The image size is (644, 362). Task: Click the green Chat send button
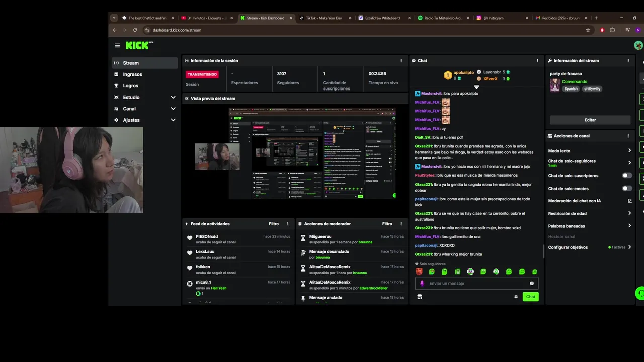tap(531, 297)
